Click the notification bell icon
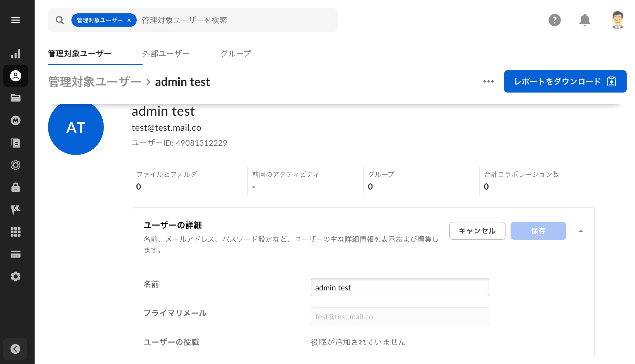Image resolution: width=635 pixels, height=364 pixels. (x=585, y=20)
